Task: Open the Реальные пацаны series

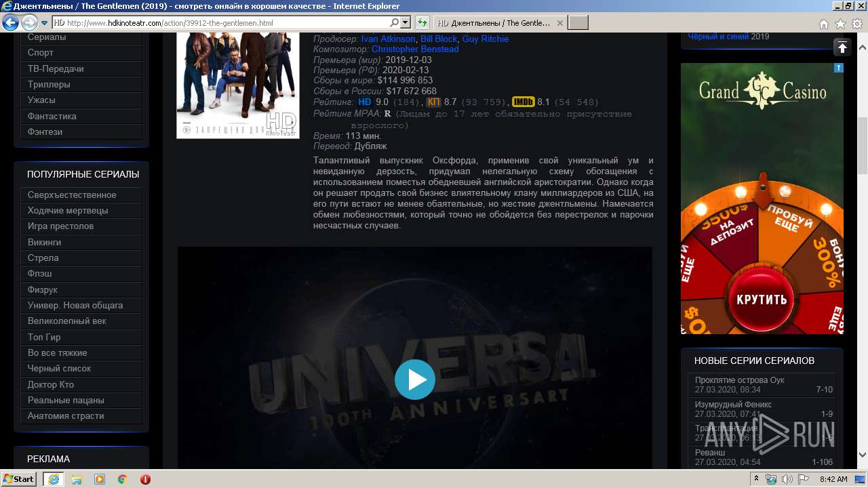Action: click(x=81, y=400)
